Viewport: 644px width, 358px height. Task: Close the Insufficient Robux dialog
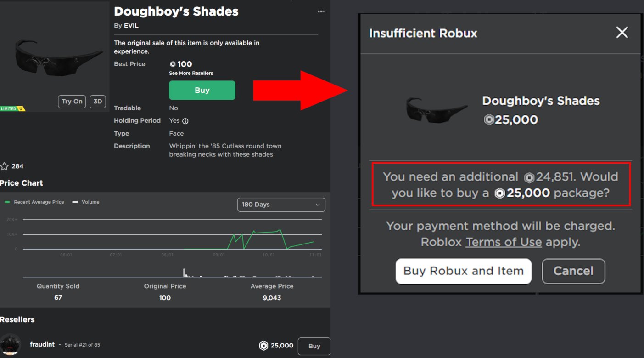622,33
